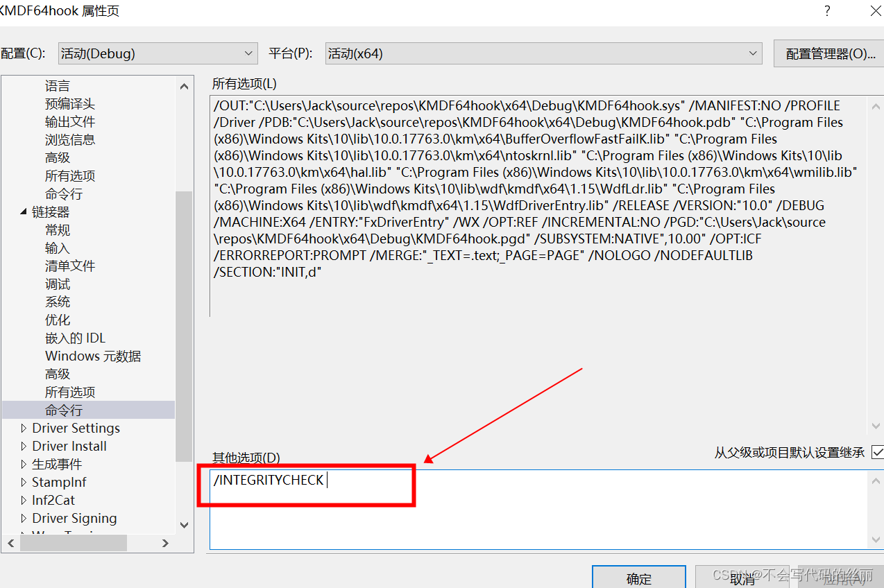The width and height of the screenshot is (884, 588).
Task: Click 其他选项 box scroll down arrow
Action: [x=876, y=539]
